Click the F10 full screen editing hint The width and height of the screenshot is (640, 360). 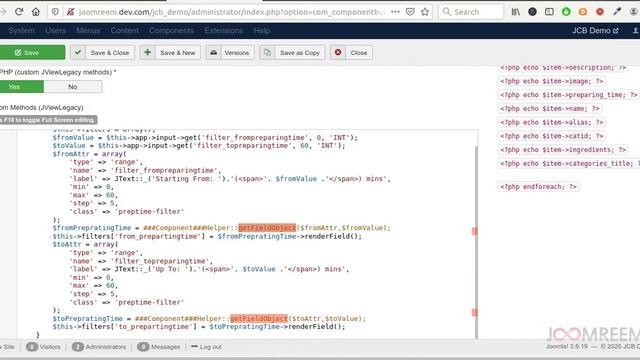coord(48,120)
